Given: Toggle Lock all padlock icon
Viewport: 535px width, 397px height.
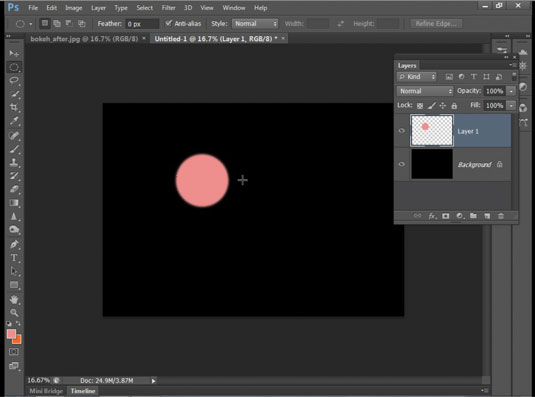Looking at the screenshot, I should (454, 106).
